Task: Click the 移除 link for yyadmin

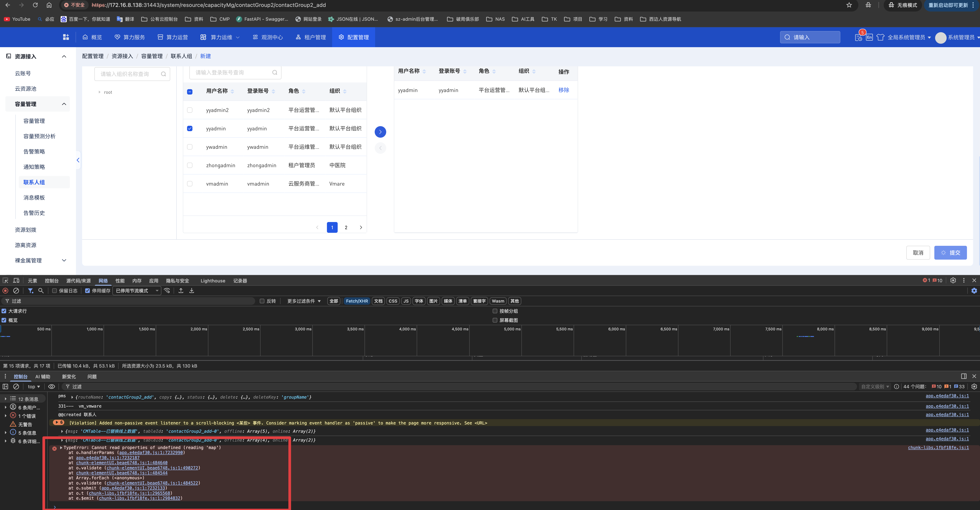Action: point(563,90)
